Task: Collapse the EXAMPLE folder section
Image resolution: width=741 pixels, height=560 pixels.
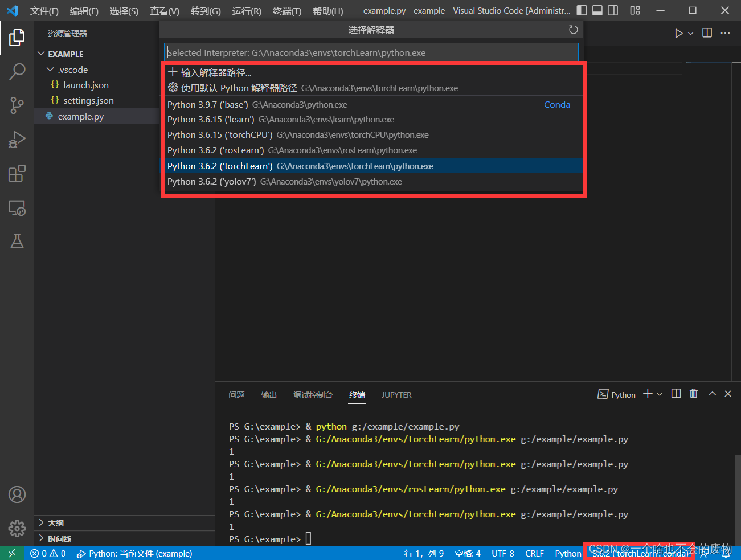Action: (x=41, y=54)
